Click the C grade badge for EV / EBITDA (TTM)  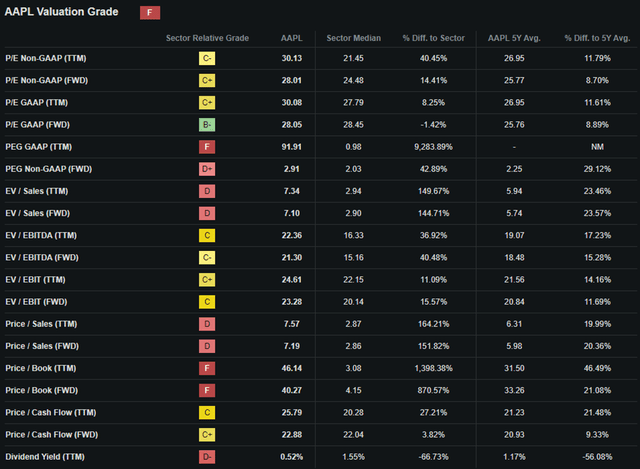point(207,236)
